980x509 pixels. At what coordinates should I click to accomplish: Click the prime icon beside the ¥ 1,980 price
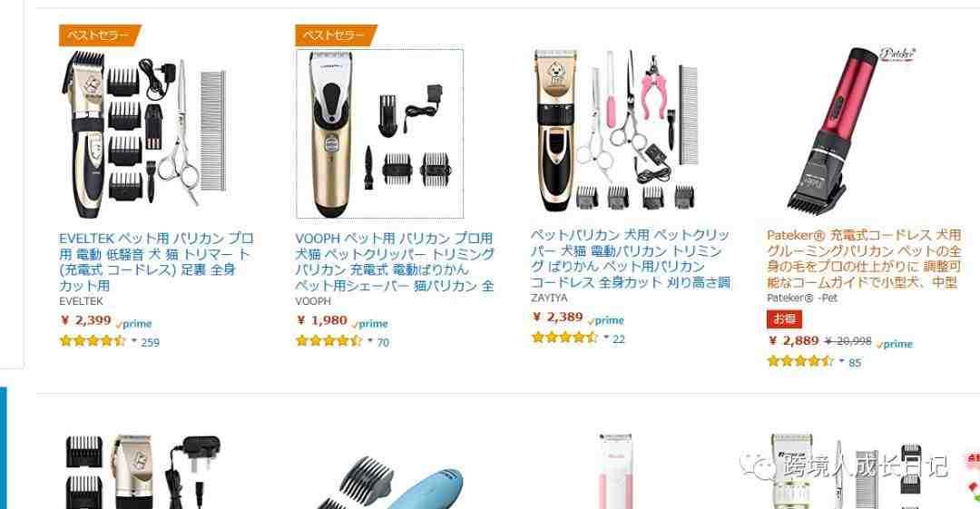pyautogui.click(x=370, y=323)
